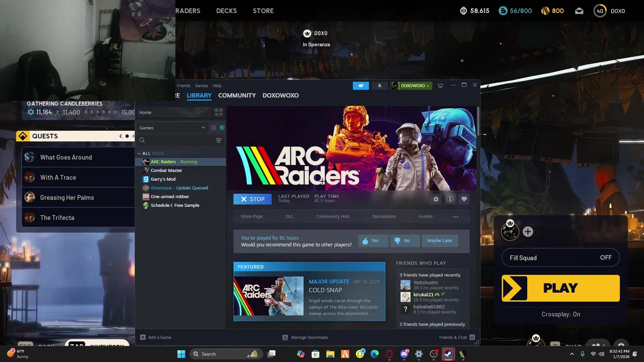644x362 pixels.
Task: Open the Steam Games menu
Action: [x=202, y=85]
